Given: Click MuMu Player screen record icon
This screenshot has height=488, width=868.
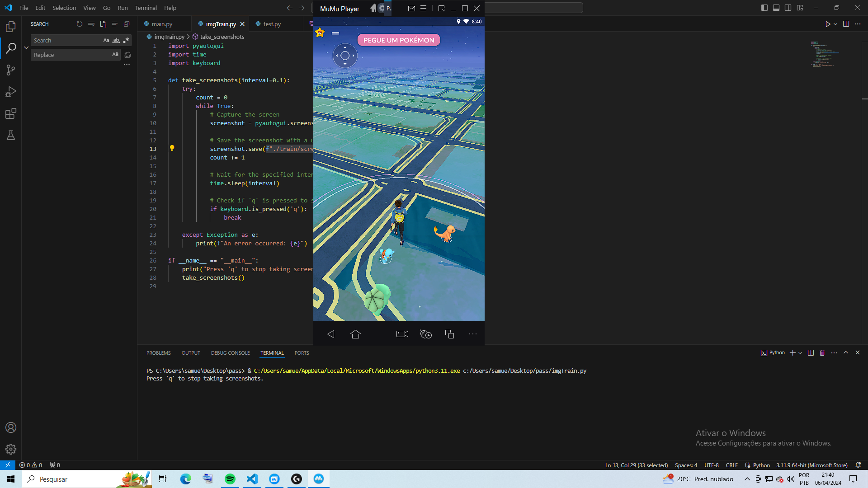Looking at the screenshot, I should pyautogui.click(x=402, y=334).
